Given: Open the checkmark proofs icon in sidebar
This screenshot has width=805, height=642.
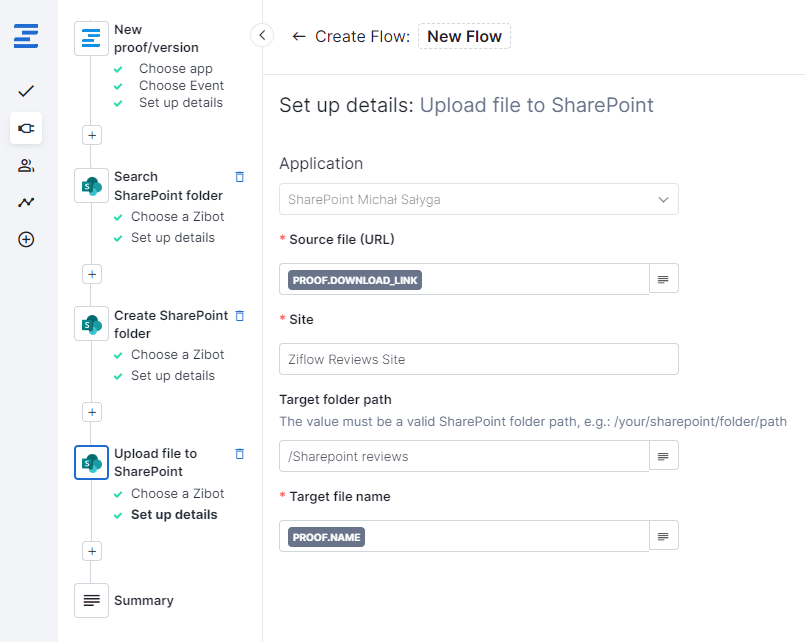Looking at the screenshot, I should (26, 91).
